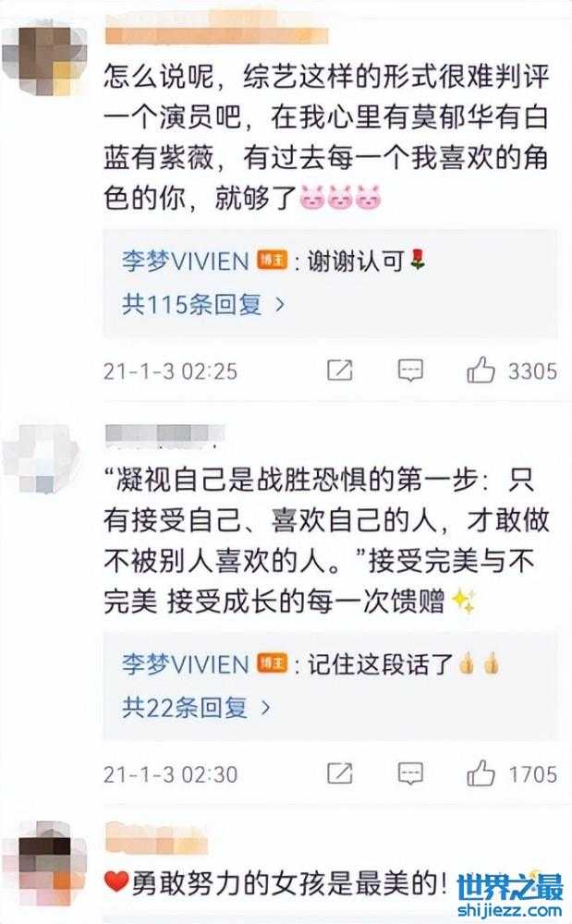Like the comment dated 21-1-3 02:25
This screenshot has height=924, width=572.
click(481, 371)
